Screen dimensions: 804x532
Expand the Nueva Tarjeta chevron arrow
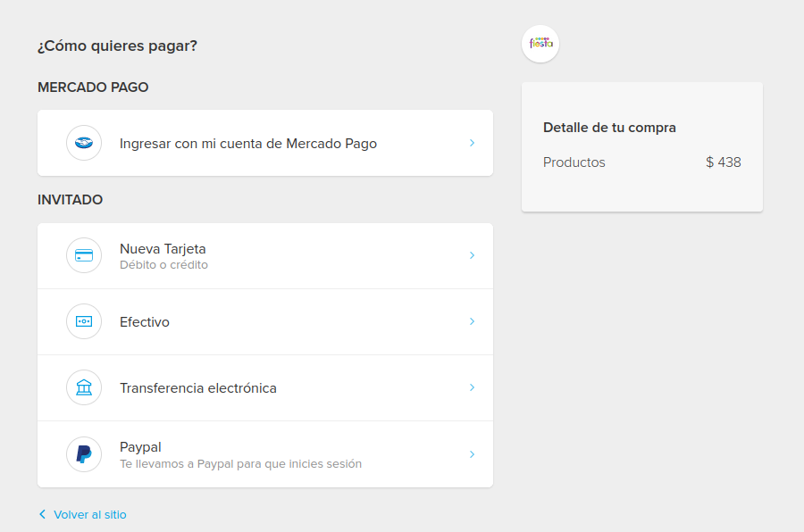click(472, 255)
